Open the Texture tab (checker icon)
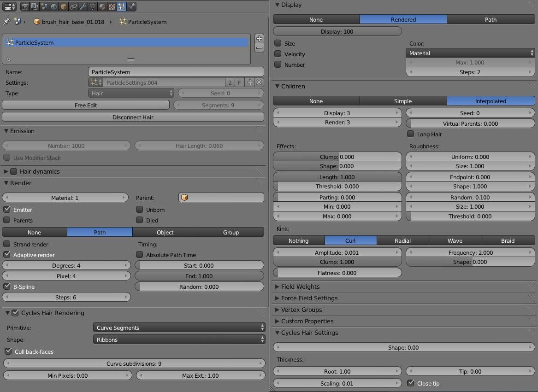This screenshot has height=392, width=538. click(112, 6)
